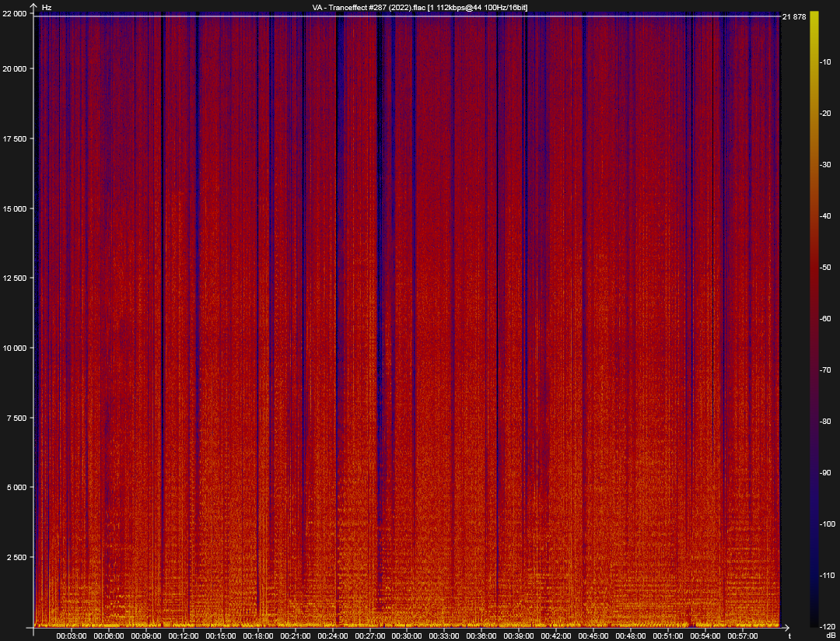Click the dB unit label below color bar
This screenshot has height=641, width=840.
pyautogui.click(x=830, y=636)
